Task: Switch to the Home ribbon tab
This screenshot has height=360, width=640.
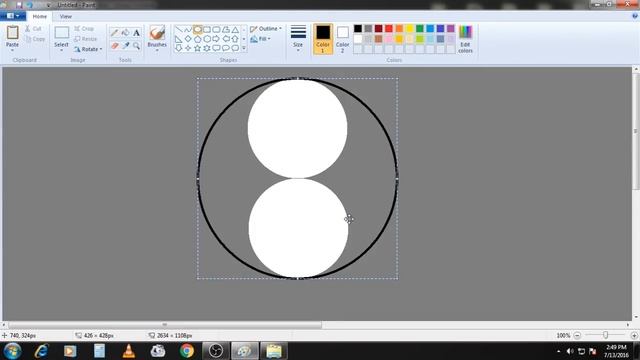Action: coord(40,16)
